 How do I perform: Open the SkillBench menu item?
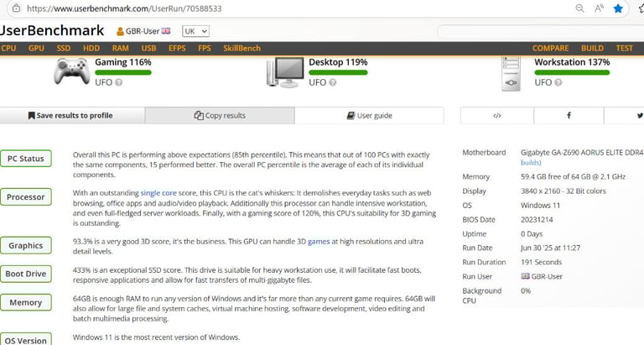tap(241, 48)
